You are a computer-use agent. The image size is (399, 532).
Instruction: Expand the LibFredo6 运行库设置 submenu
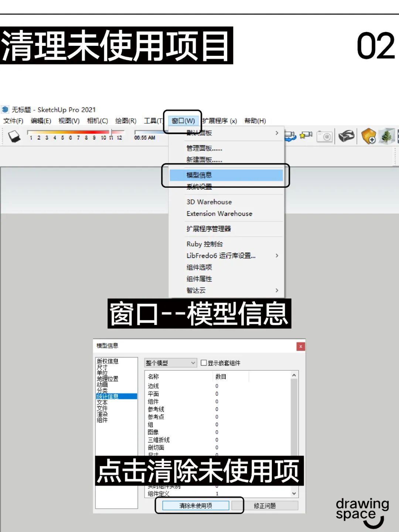point(277,255)
